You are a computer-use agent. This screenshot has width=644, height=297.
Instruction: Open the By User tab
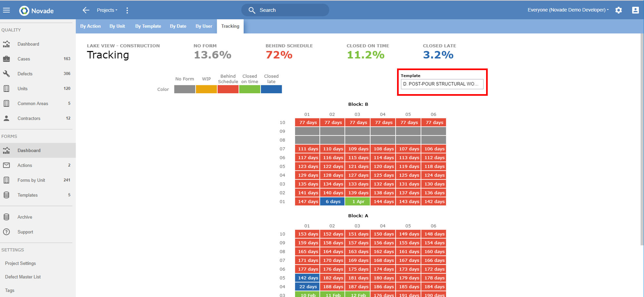coord(204,26)
